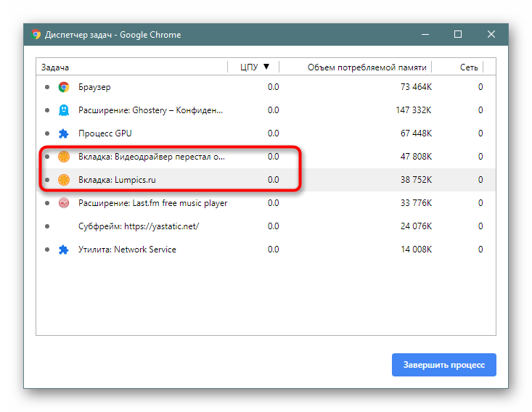
Task: Click the Завершить процесс button
Action: click(443, 365)
